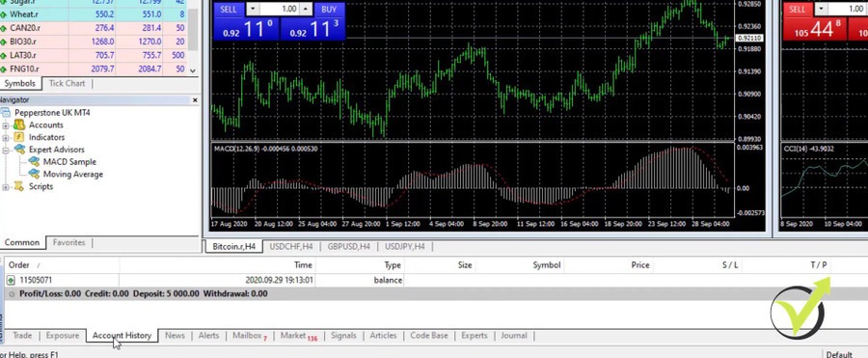Open the USDJPY,H4 chart tab
This screenshot has width=868, height=358.
click(405, 247)
